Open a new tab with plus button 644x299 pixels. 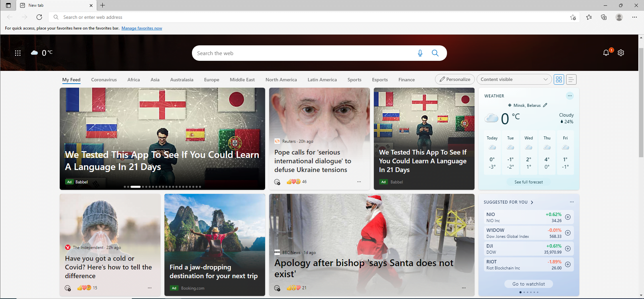(x=103, y=5)
